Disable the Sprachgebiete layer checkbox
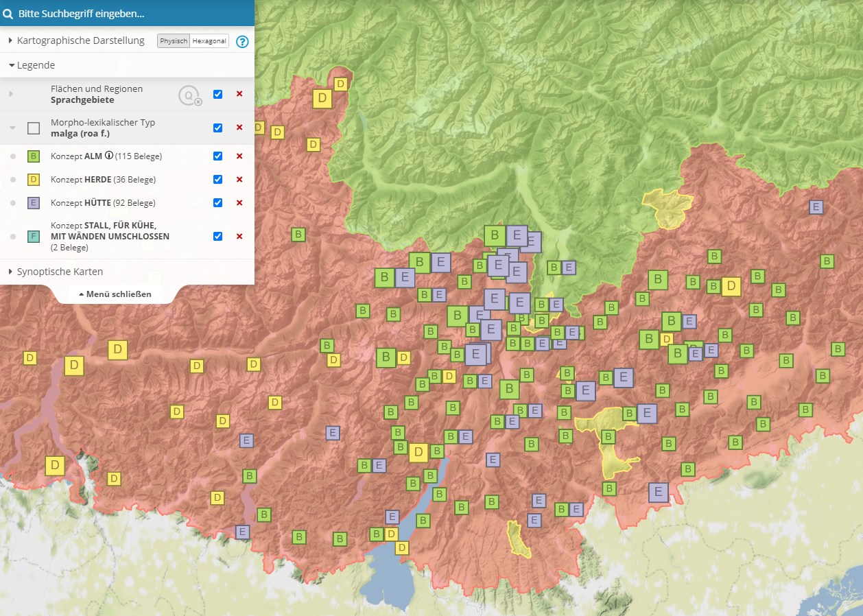 (217, 94)
